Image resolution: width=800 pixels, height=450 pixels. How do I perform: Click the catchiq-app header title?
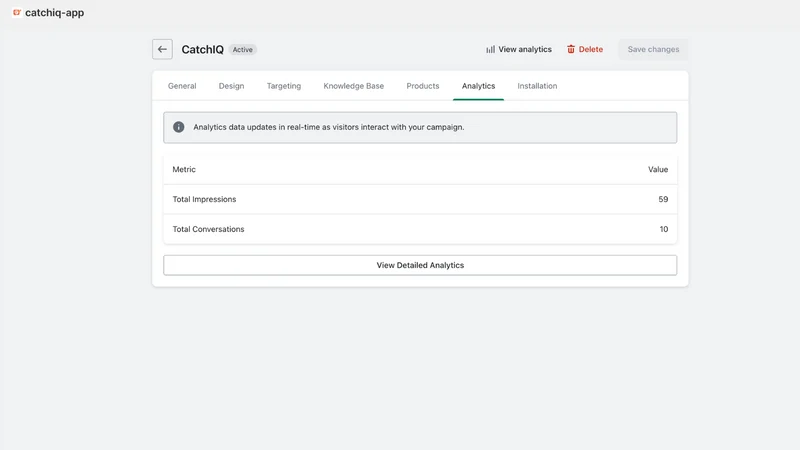(55, 13)
